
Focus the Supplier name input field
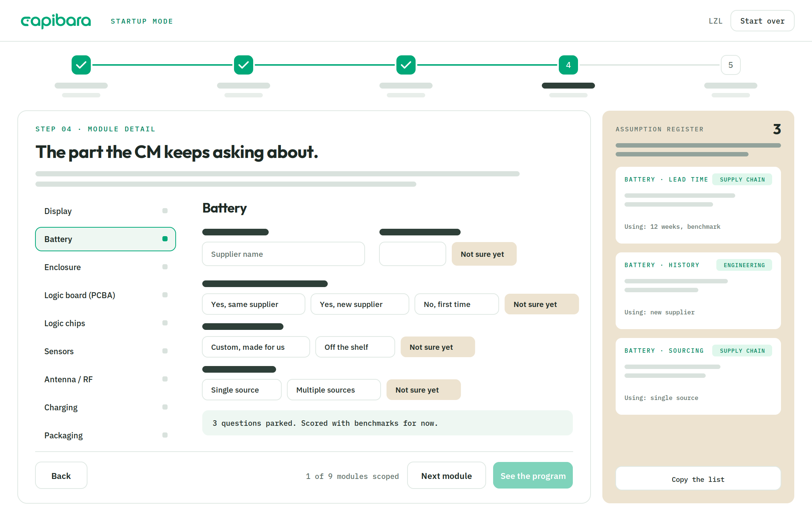pos(283,254)
